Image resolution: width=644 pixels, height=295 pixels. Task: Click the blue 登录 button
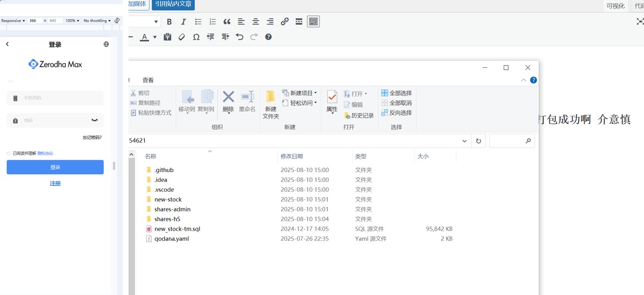(x=55, y=167)
